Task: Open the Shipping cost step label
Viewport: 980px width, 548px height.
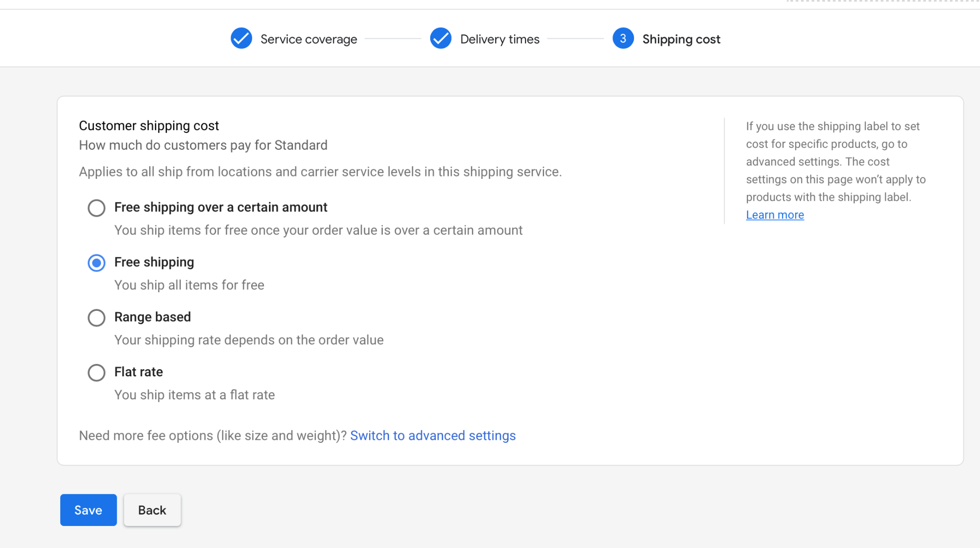Action: point(681,39)
